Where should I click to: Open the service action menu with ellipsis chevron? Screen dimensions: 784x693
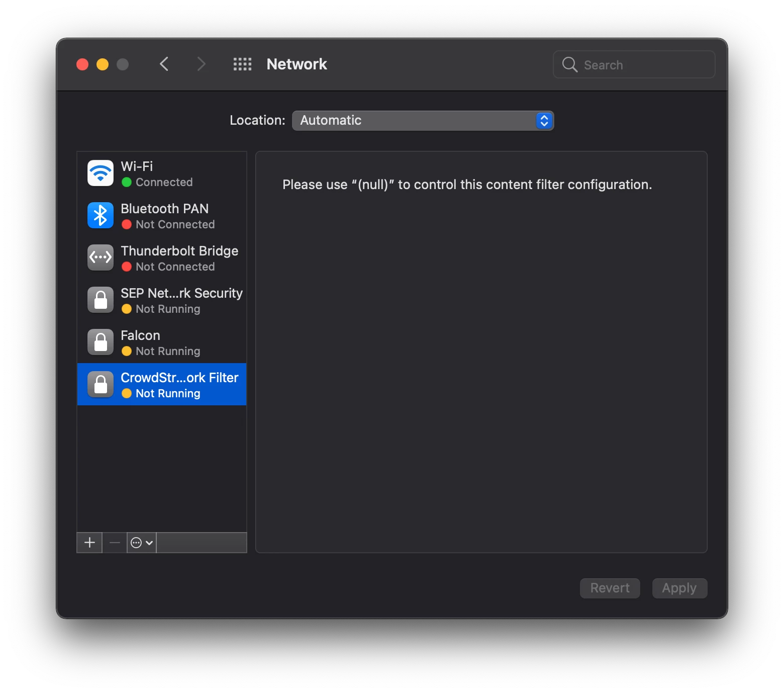pos(142,543)
